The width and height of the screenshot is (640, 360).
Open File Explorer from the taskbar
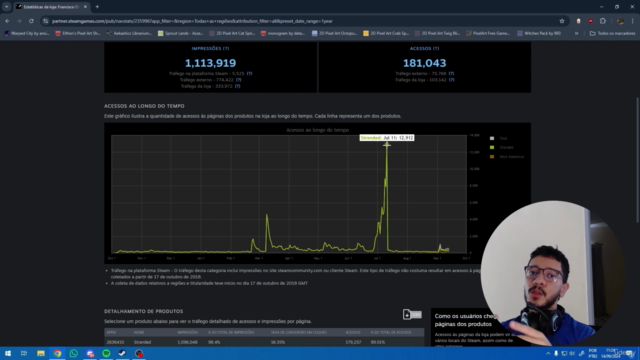click(41, 353)
